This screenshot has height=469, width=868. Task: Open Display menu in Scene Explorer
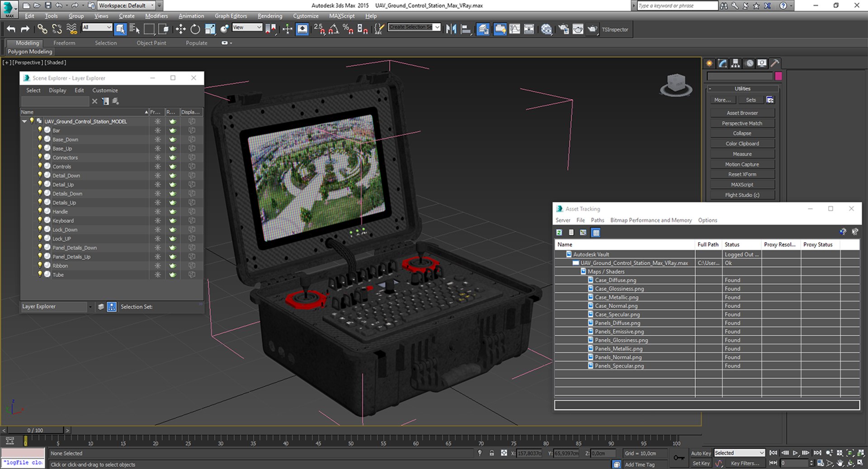tap(57, 90)
